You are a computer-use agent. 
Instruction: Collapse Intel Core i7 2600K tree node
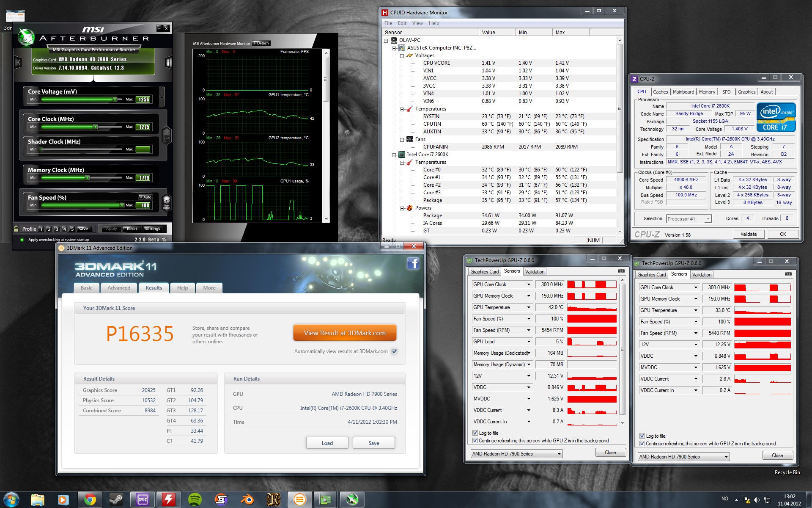(x=394, y=155)
